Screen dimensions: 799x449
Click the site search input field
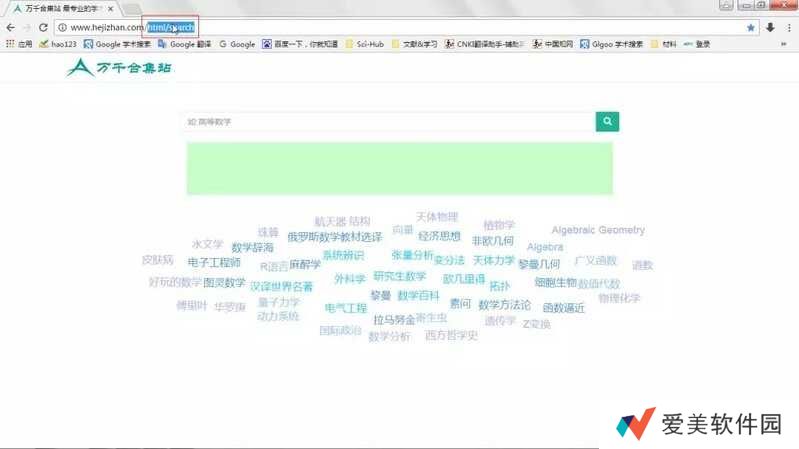coord(390,122)
